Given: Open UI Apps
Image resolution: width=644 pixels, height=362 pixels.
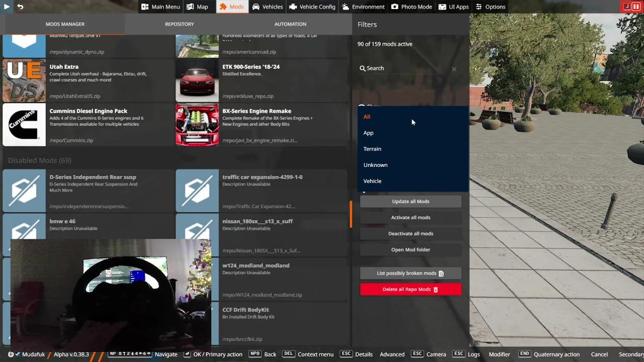Looking at the screenshot, I should point(453,7).
